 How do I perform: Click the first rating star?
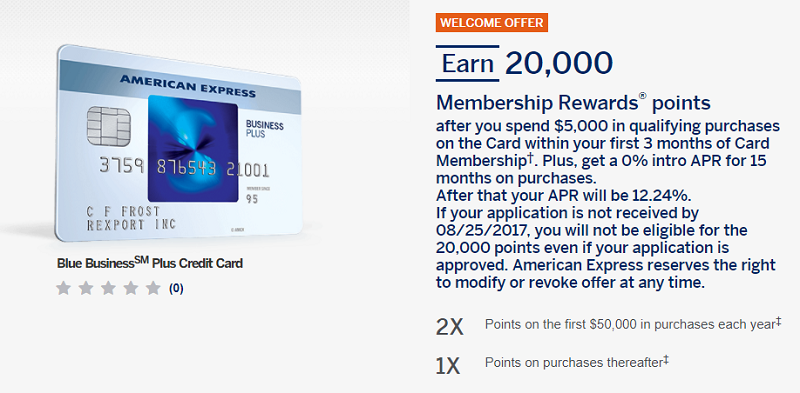point(63,288)
